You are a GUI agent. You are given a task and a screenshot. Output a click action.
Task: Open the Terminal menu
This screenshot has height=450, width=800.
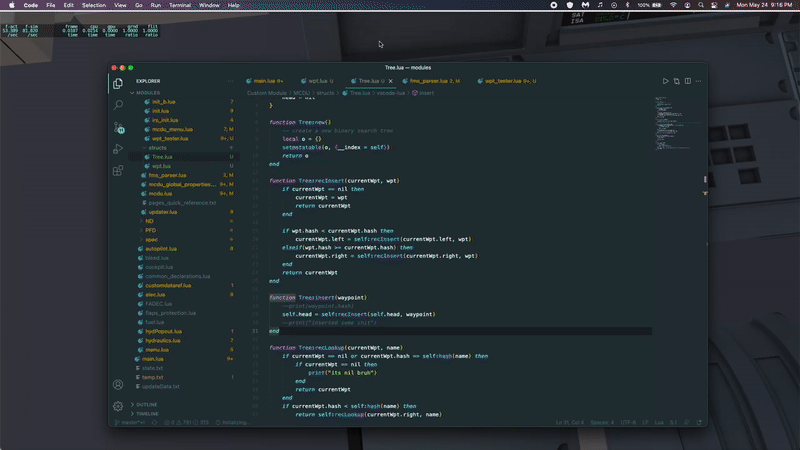coord(180,5)
